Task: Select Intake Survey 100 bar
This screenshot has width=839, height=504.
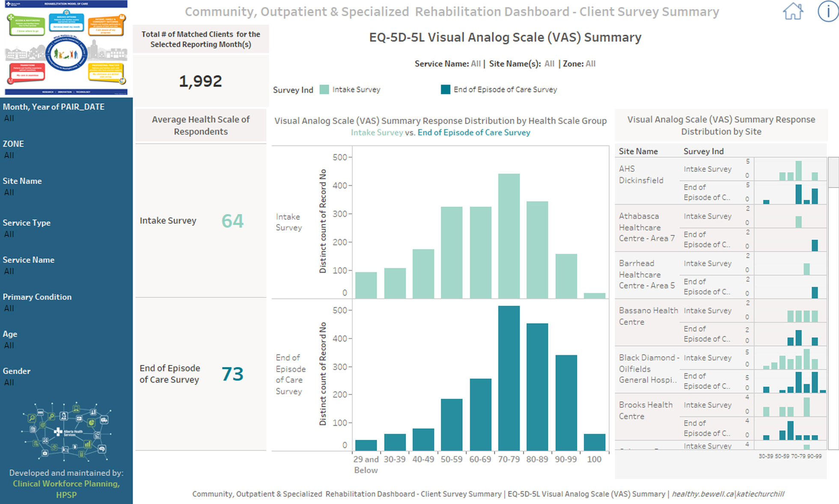Action: [595, 296]
